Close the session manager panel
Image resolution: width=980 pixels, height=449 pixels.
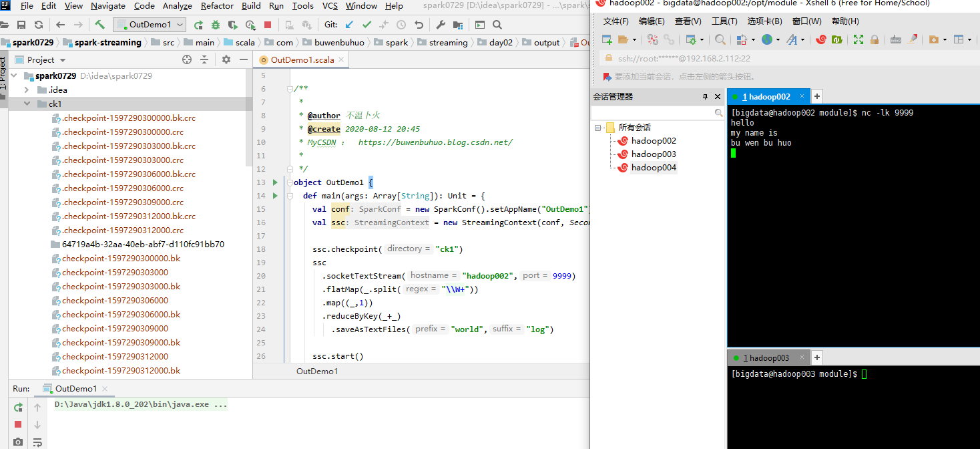point(718,97)
